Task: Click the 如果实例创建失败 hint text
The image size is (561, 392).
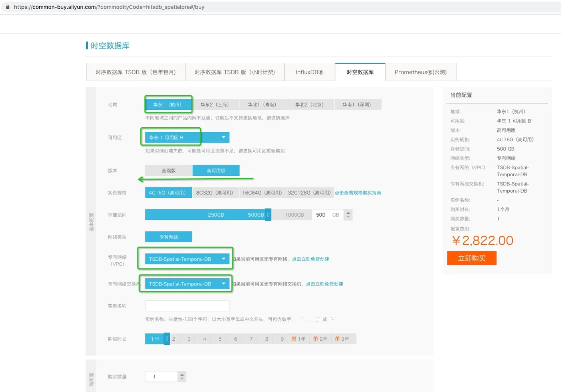Action: point(215,151)
